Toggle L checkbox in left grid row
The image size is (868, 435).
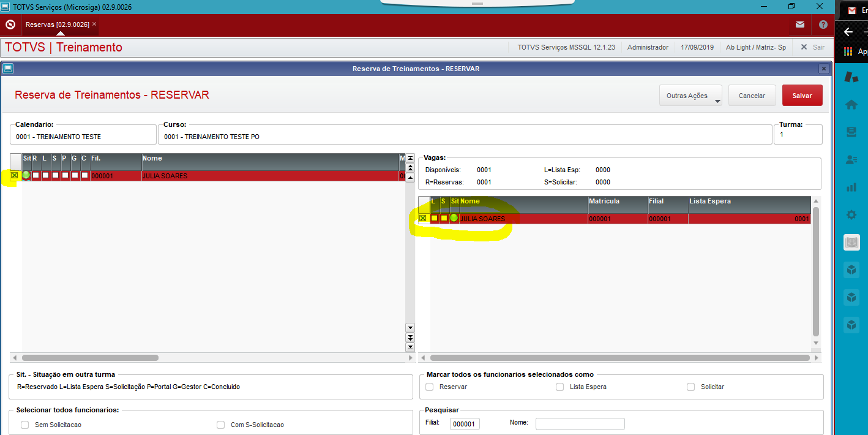tap(45, 175)
